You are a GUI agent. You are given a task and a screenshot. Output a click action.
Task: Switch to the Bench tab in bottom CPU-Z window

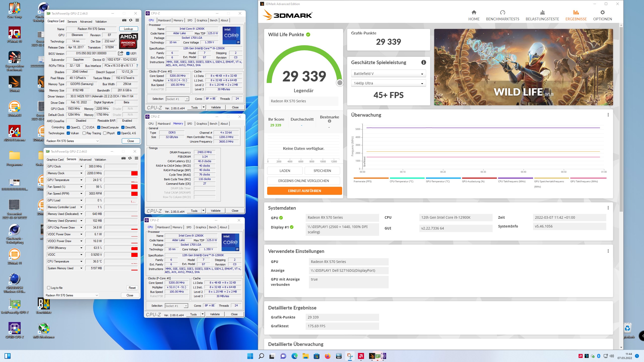click(x=213, y=227)
